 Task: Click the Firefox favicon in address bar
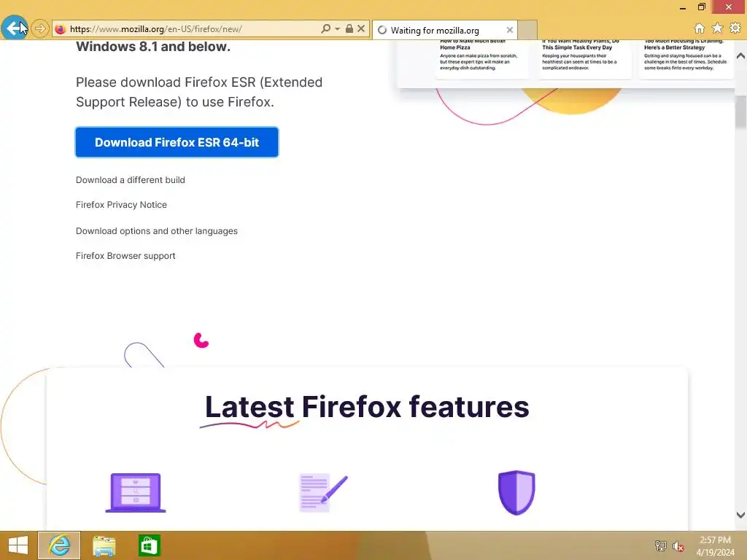60,29
